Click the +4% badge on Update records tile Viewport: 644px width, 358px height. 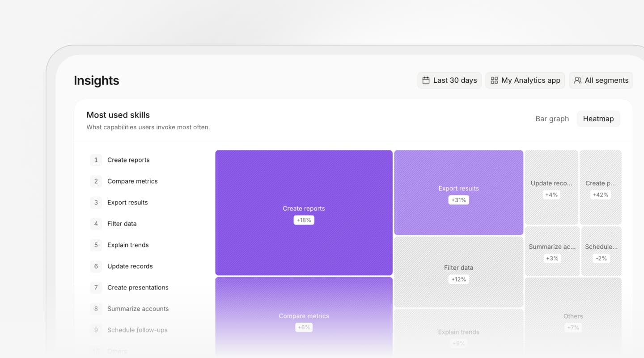(x=551, y=195)
